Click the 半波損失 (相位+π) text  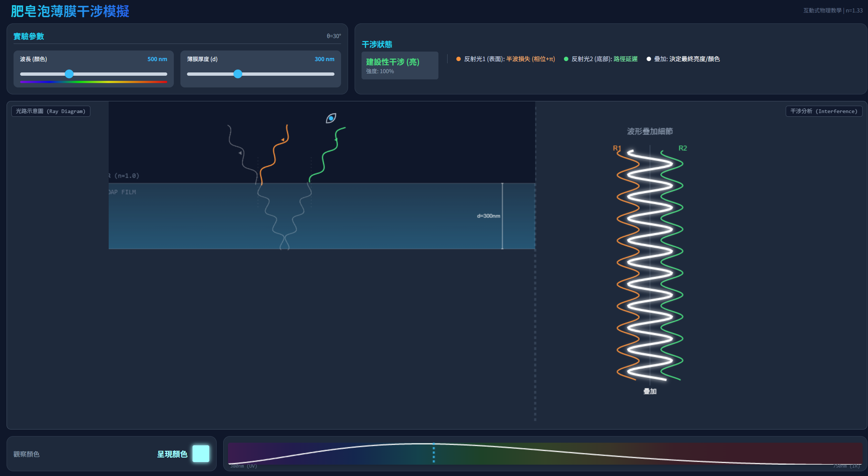click(x=530, y=59)
